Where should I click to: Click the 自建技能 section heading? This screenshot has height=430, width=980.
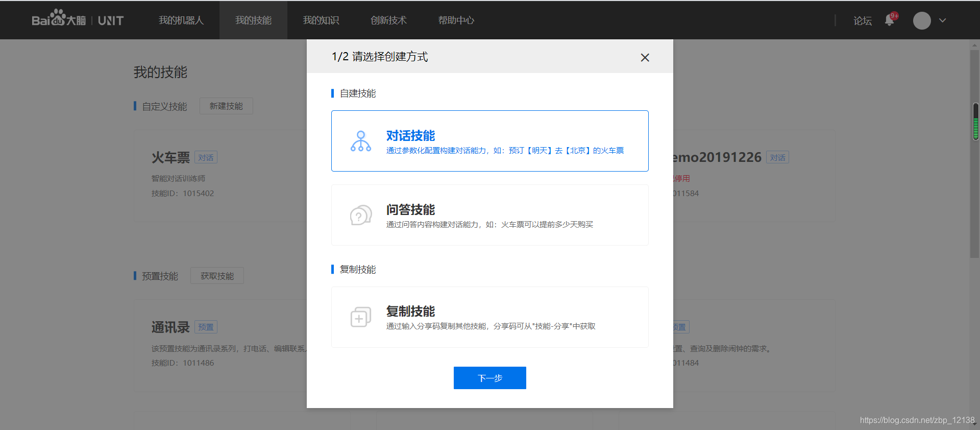tap(358, 93)
